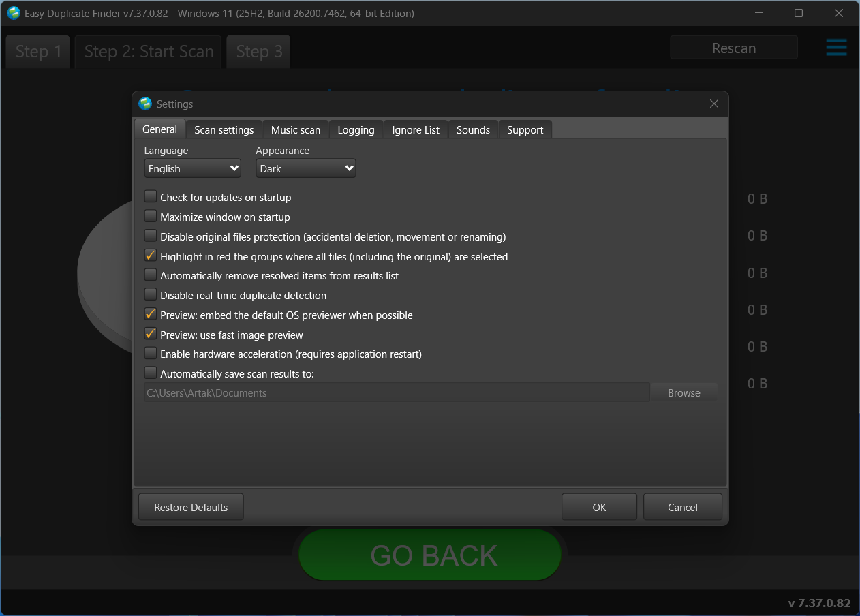
Task: Tick Automatically save scan results to
Action: coord(151,373)
